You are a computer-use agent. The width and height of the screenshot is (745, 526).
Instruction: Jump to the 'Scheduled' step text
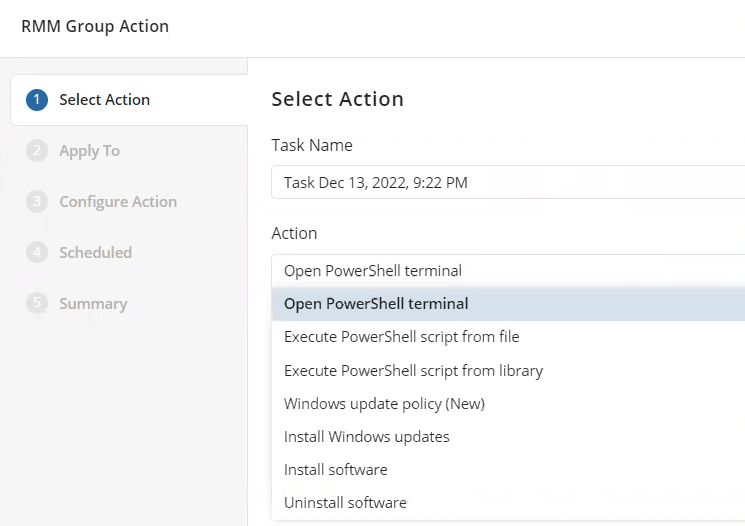95,253
